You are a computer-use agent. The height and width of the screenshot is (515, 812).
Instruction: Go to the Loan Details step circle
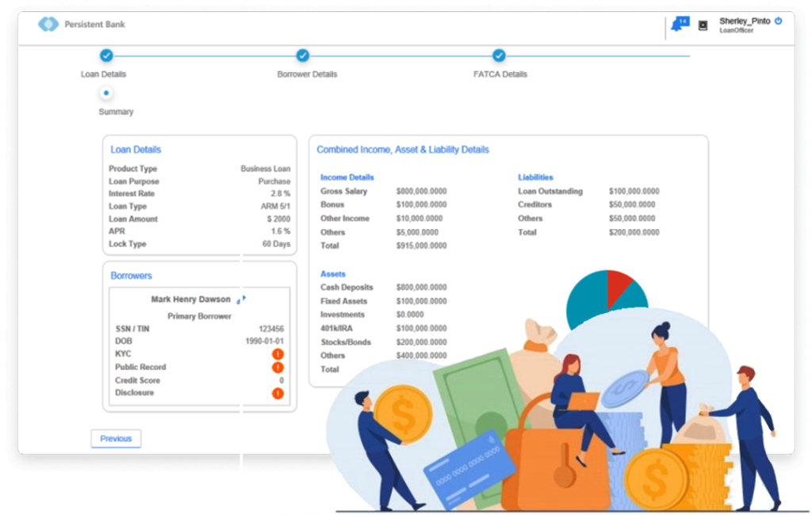(x=106, y=55)
